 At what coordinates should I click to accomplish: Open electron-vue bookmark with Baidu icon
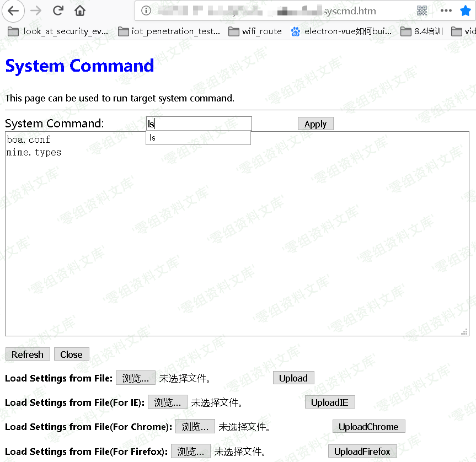pyautogui.click(x=341, y=31)
